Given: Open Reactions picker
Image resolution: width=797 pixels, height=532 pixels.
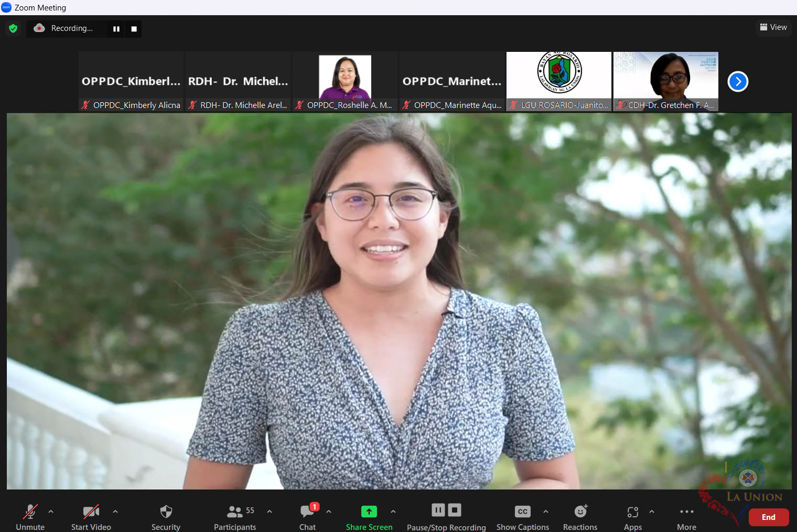Looking at the screenshot, I should tap(580, 517).
